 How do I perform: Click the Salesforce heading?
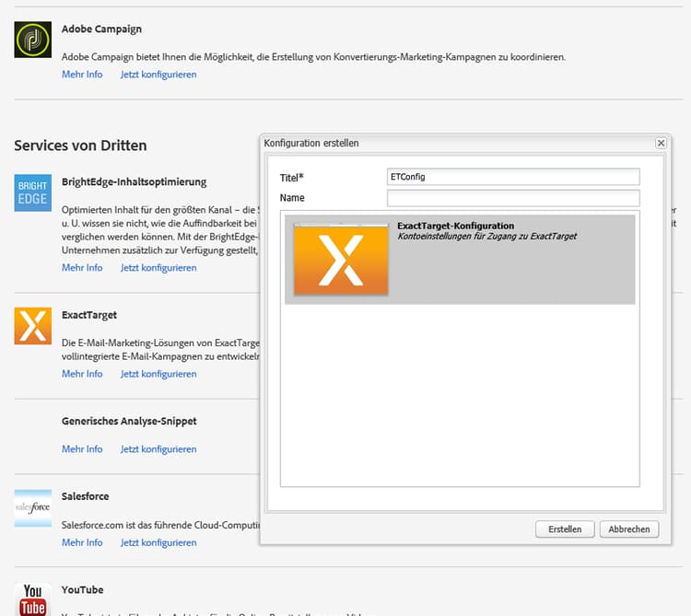[85, 496]
